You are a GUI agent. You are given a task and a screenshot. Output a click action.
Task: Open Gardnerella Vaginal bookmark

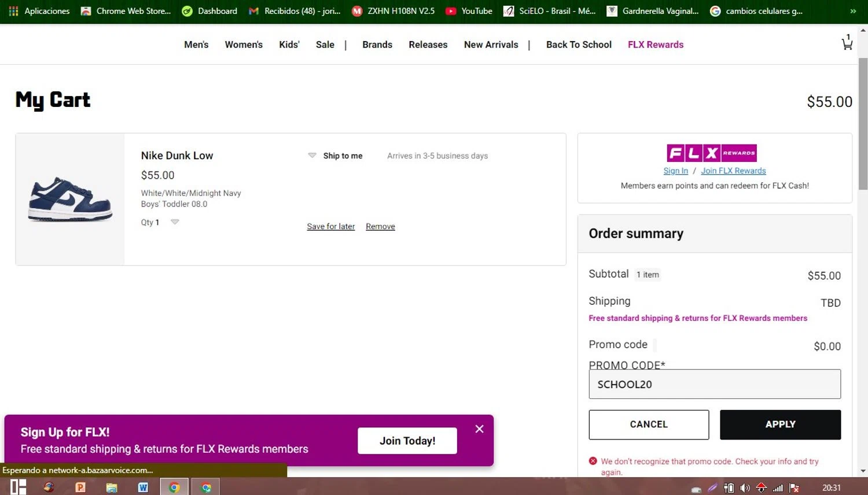click(653, 11)
